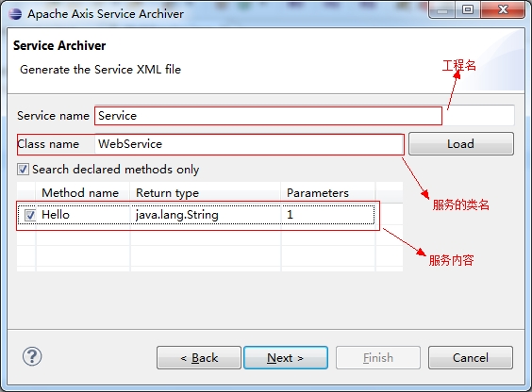Click the Method name column header
This screenshot has width=532, height=392.
pos(83,193)
